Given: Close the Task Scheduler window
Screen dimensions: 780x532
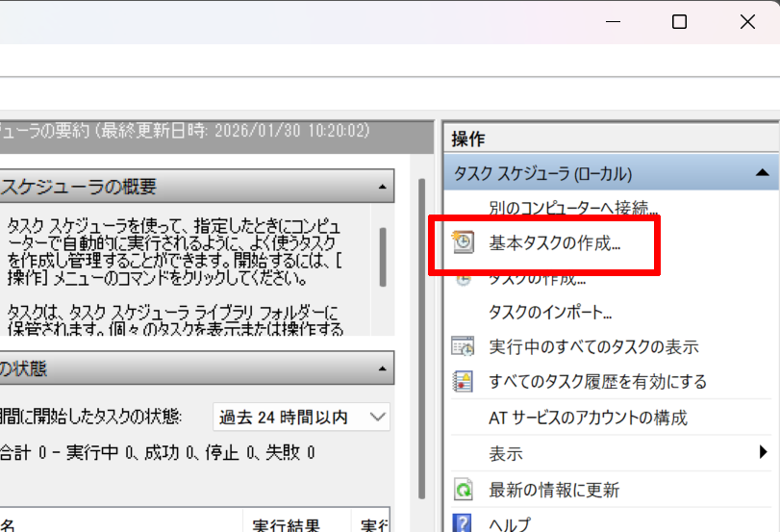Looking at the screenshot, I should click(x=747, y=22).
